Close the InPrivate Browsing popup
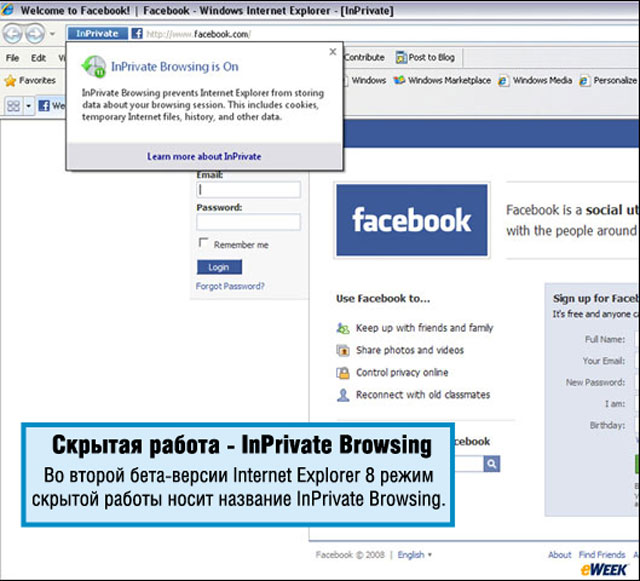This screenshot has width=640, height=581. (333, 52)
